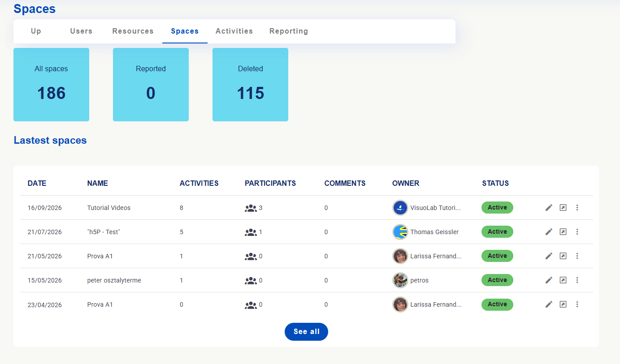Click the date "16/09/2026"
Viewport: 620px width, 364px height.
pyautogui.click(x=44, y=208)
